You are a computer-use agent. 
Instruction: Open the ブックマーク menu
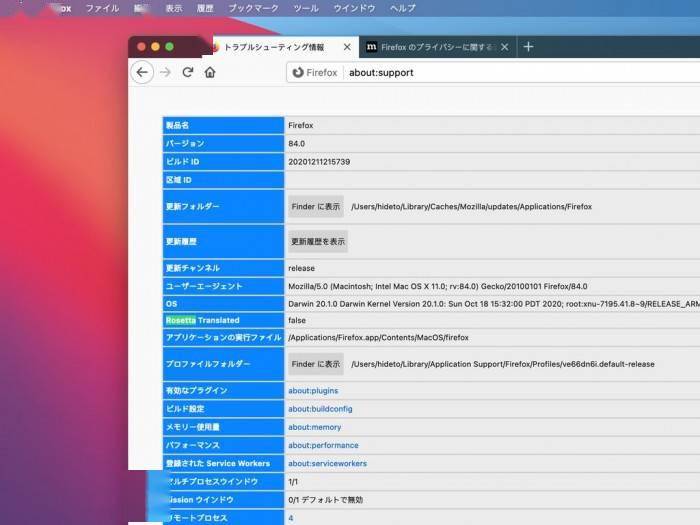coord(253,8)
